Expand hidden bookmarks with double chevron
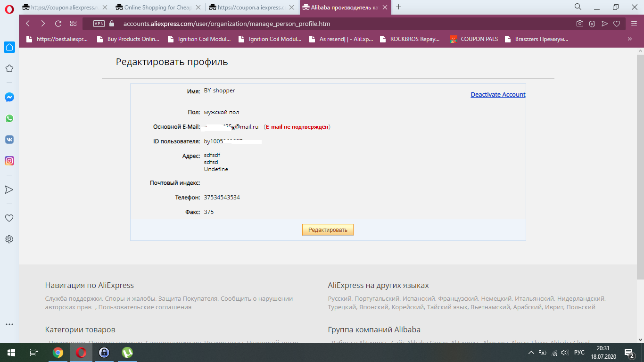This screenshot has height=362, width=644. click(630, 39)
